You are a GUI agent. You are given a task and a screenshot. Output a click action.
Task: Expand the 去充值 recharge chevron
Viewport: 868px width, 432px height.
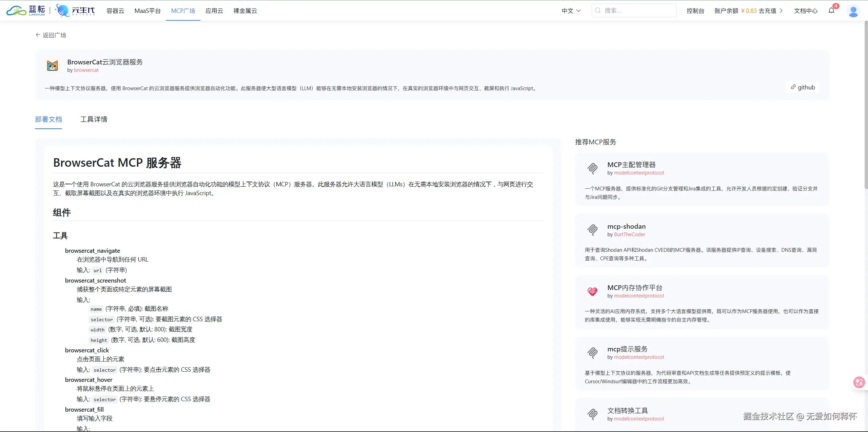click(x=781, y=11)
